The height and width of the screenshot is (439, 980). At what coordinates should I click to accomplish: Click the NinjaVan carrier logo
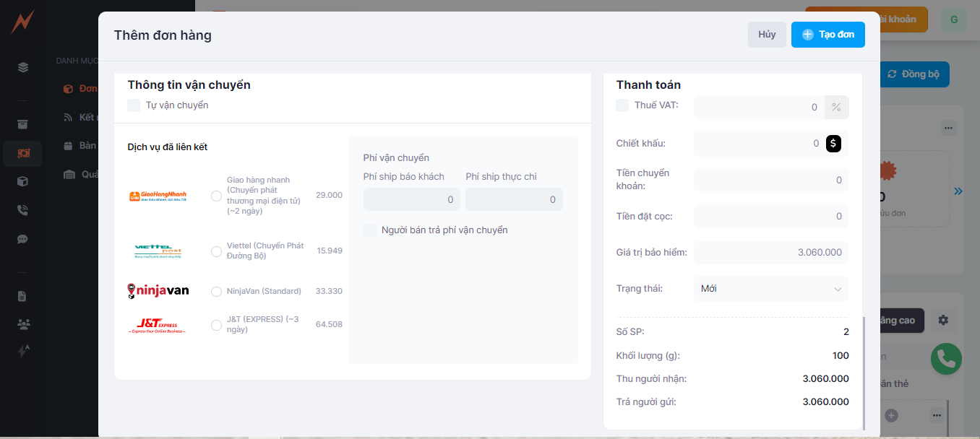(158, 291)
